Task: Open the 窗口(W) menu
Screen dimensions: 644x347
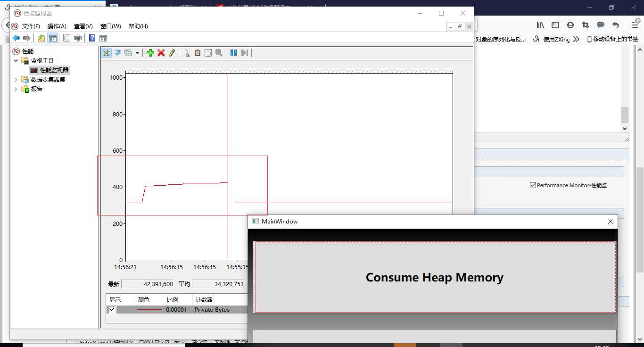Action: pyautogui.click(x=111, y=26)
